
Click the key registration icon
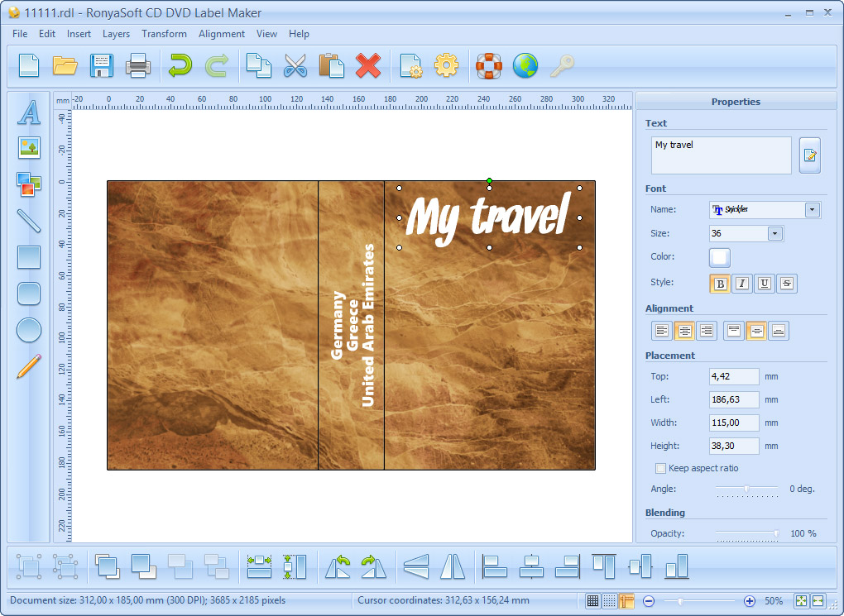tap(562, 65)
